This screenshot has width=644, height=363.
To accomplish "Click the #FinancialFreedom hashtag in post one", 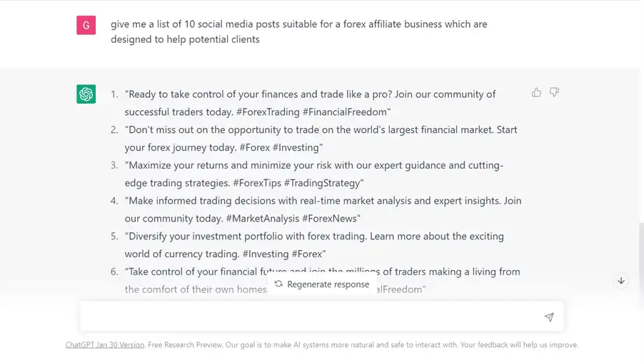I will tap(346, 111).
